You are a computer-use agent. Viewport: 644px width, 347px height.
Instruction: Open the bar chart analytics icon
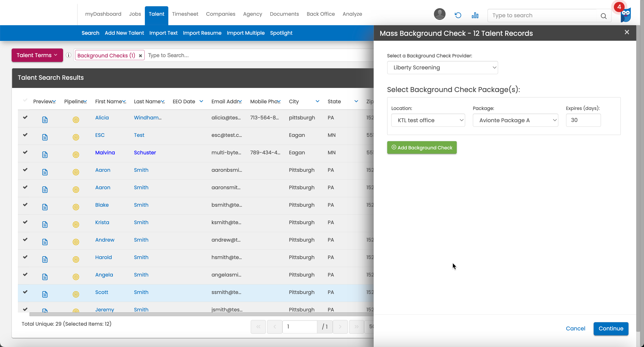[x=475, y=15]
